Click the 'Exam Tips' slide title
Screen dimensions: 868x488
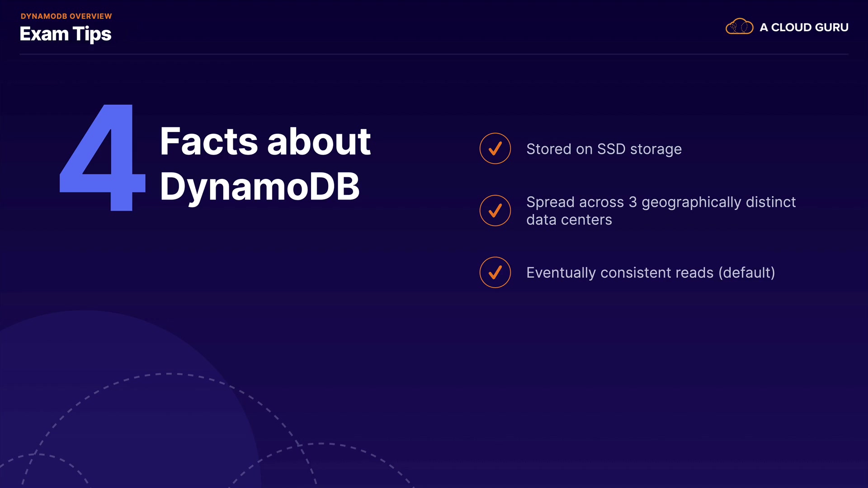tap(66, 34)
